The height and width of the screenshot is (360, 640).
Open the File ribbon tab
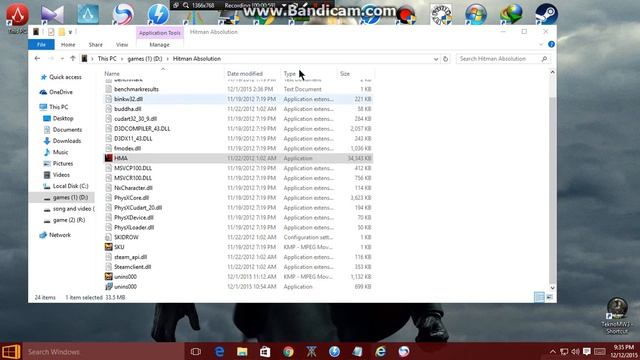click(x=41, y=44)
